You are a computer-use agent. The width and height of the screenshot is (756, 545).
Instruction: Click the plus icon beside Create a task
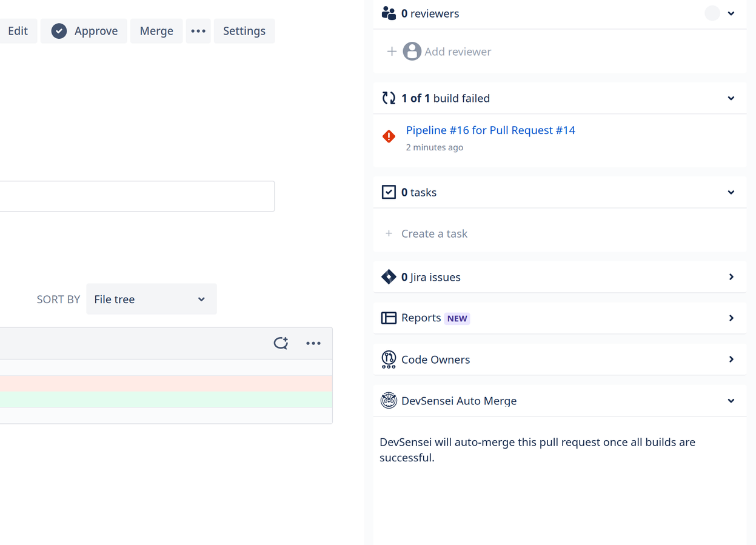[x=389, y=233]
